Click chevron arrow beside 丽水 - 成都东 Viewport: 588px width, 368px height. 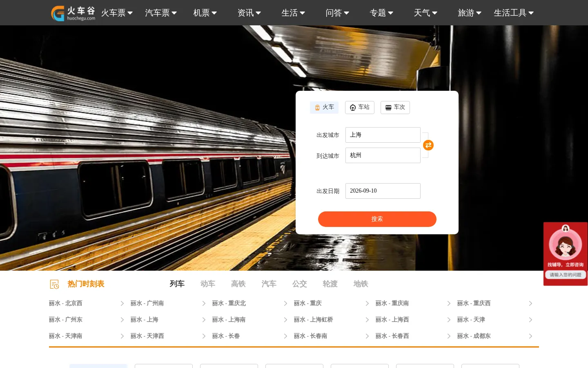[530, 336]
